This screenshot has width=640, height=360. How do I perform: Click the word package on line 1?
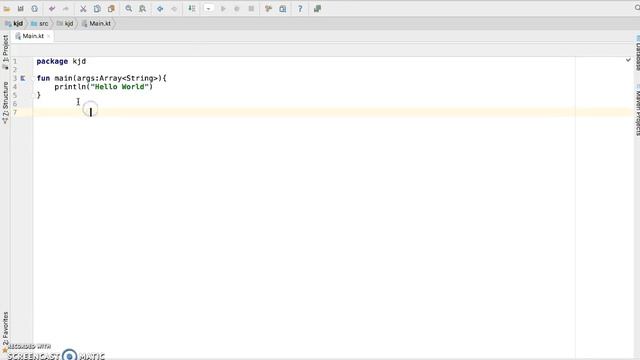point(52,61)
